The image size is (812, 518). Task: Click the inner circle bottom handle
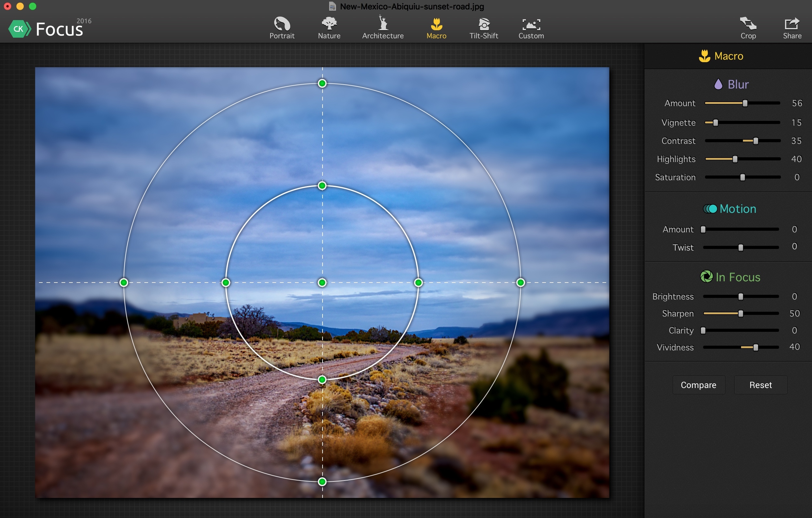[x=322, y=380]
